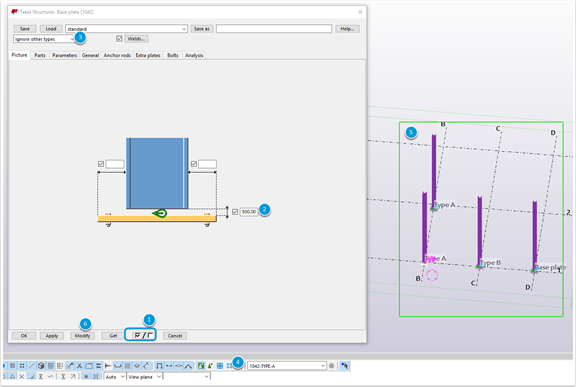
Task: Go to the Extra plates tab
Action: [x=148, y=55]
